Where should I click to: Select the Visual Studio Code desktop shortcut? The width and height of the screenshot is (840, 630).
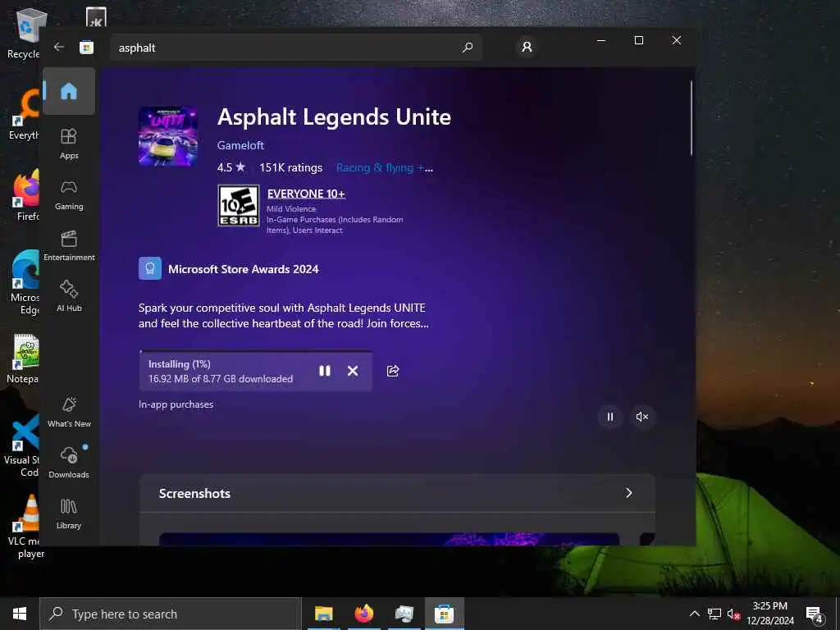click(x=22, y=445)
